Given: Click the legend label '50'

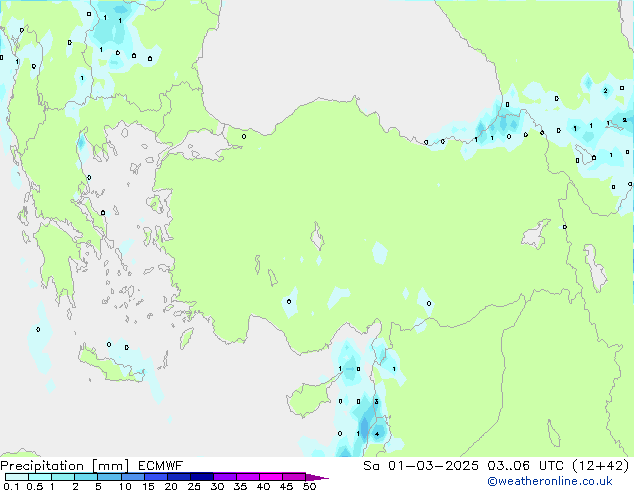Looking at the screenshot, I should pos(309,486).
